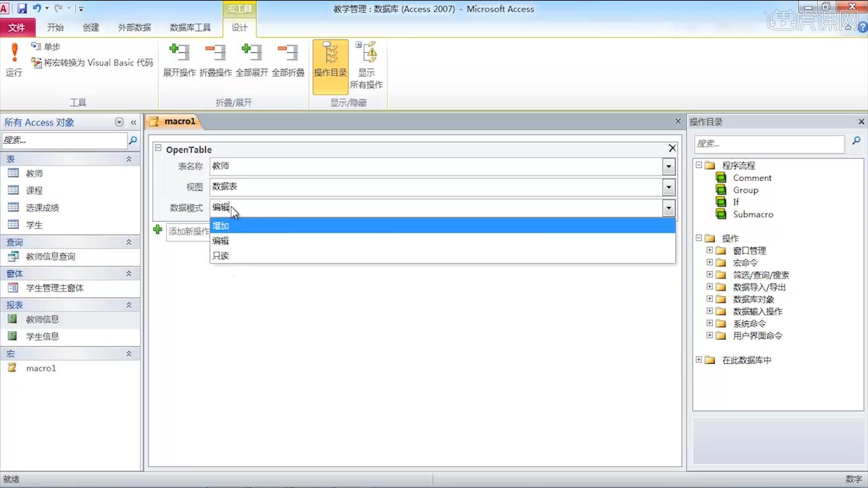This screenshot has width=868, height=488.
Task: Collapse the 程序流程 folder
Action: 699,165
